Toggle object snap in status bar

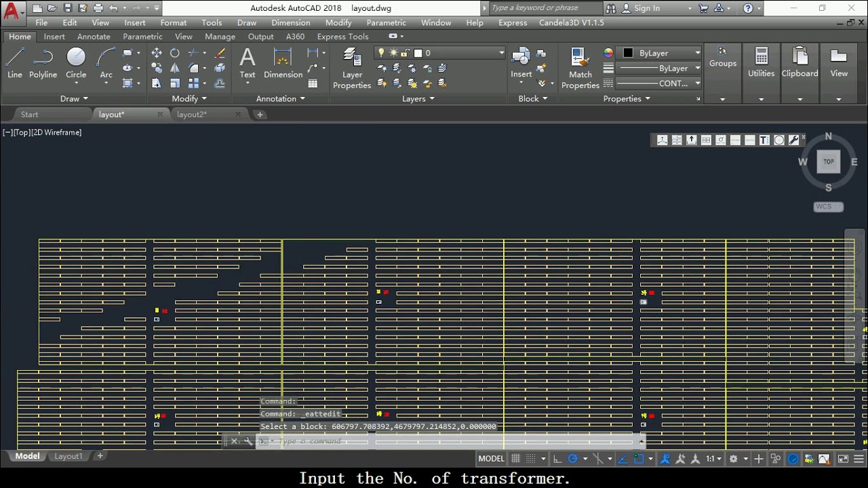[639, 459]
